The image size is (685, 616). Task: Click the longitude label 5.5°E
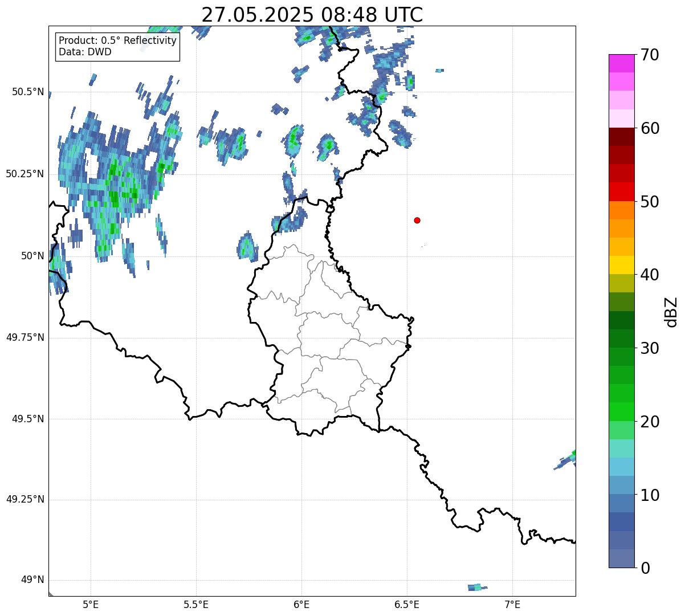pos(196,604)
